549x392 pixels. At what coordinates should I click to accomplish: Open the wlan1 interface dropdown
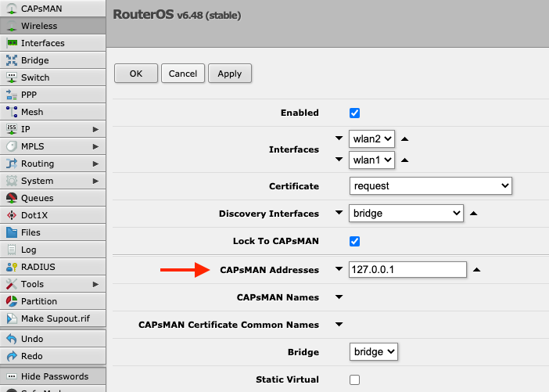pyautogui.click(x=371, y=160)
